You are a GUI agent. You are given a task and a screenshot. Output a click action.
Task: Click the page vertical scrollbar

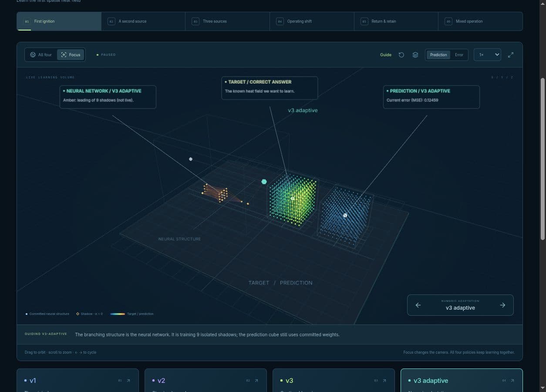point(543,159)
